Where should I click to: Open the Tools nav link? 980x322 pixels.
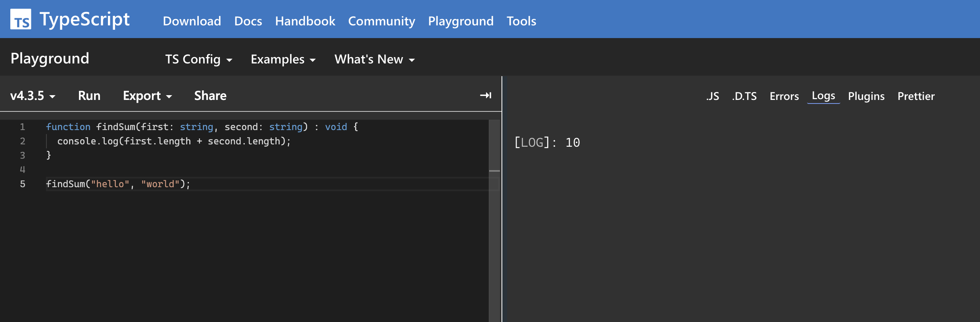[521, 21]
